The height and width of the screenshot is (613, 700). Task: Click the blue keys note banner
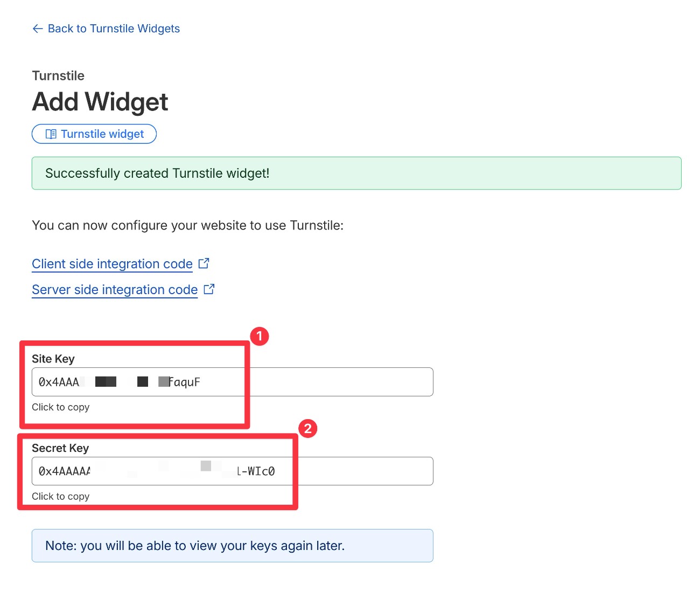pos(232,546)
